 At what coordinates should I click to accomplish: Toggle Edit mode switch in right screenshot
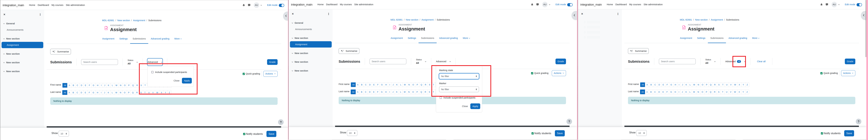tap(859, 4)
